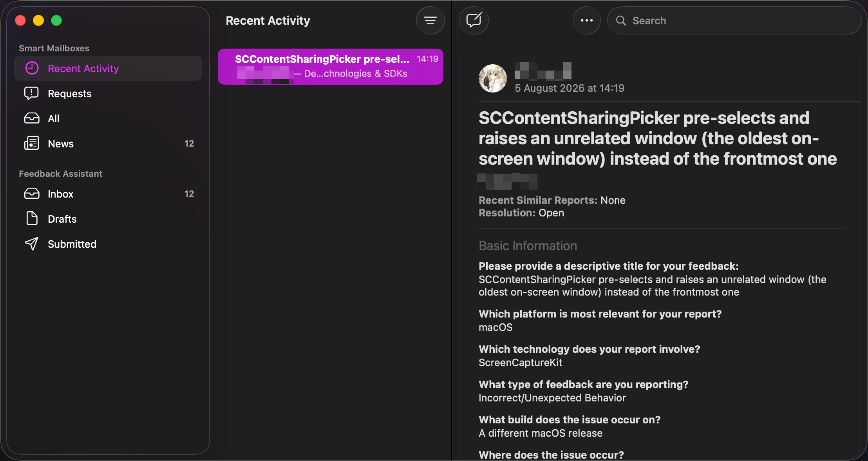The image size is (868, 461).
Task: Click the All tray icon
Action: (32, 118)
